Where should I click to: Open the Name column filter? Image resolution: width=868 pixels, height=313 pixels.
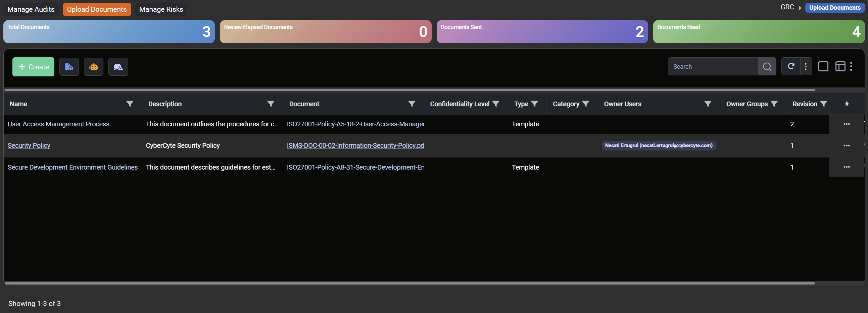pyautogui.click(x=130, y=104)
